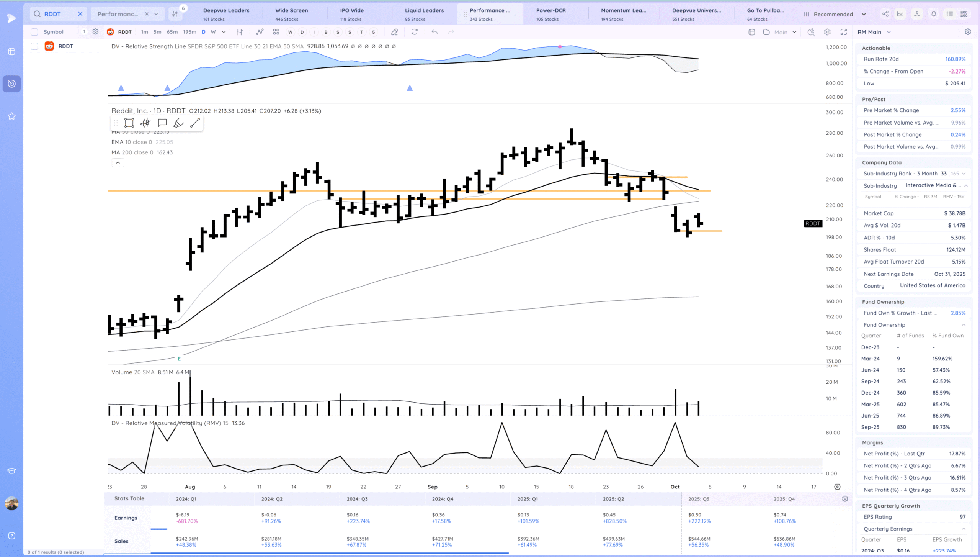Switch to Liquid Leaders tab
This screenshot has height=557, width=980.
click(x=424, y=14)
